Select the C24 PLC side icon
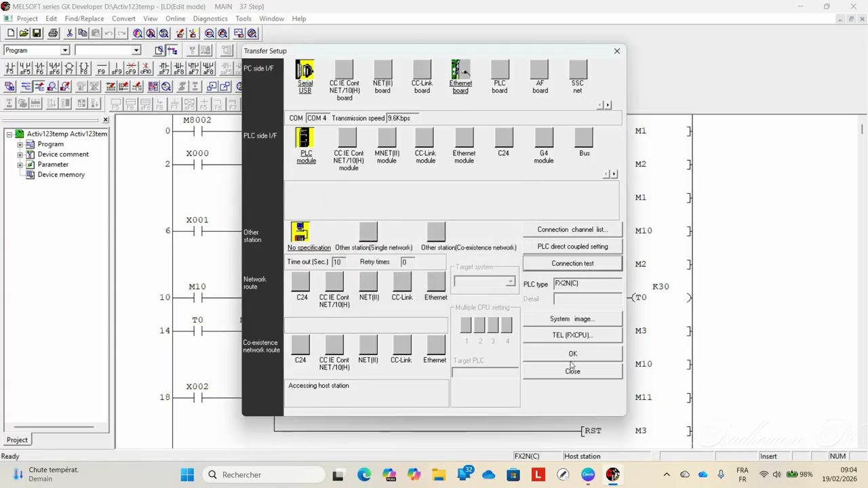 pyautogui.click(x=504, y=138)
